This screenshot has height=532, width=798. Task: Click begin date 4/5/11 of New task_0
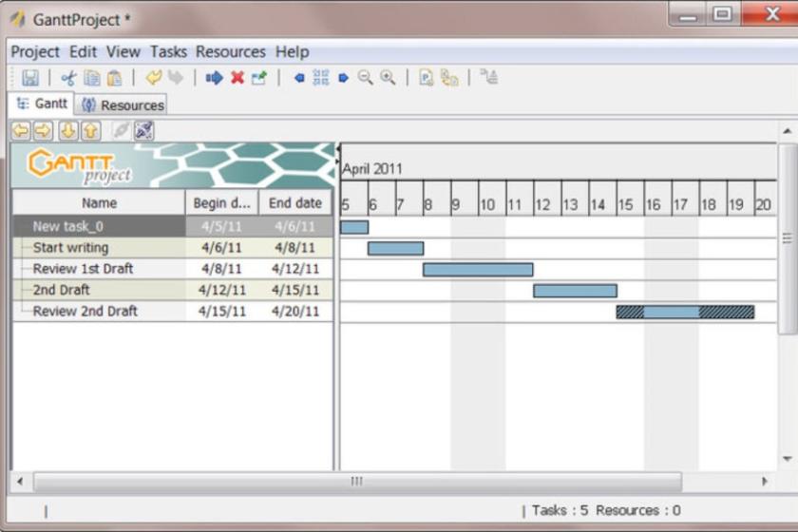(221, 226)
